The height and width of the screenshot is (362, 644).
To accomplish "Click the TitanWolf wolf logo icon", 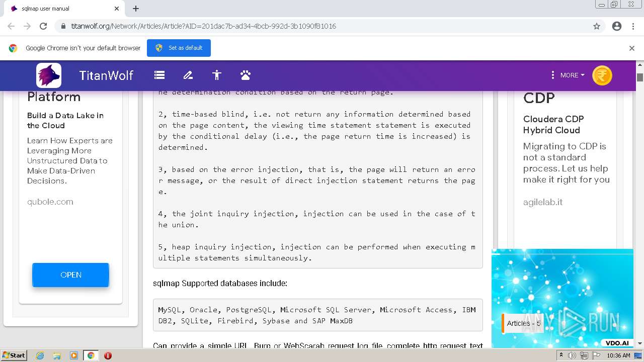I will [x=49, y=75].
